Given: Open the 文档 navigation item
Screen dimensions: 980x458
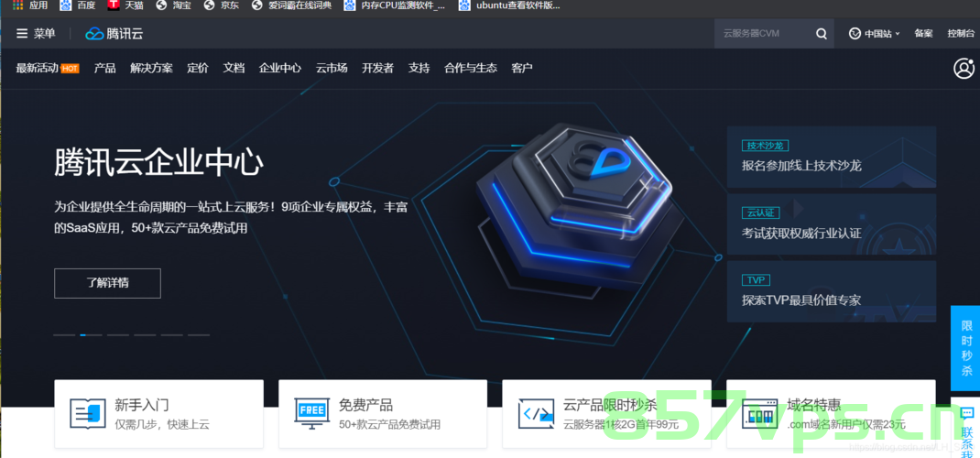Looking at the screenshot, I should 234,68.
